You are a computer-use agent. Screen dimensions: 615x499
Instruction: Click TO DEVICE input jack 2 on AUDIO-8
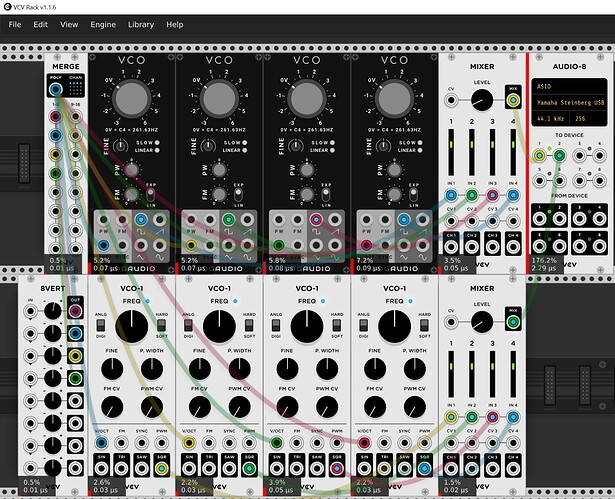(x=559, y=156)
